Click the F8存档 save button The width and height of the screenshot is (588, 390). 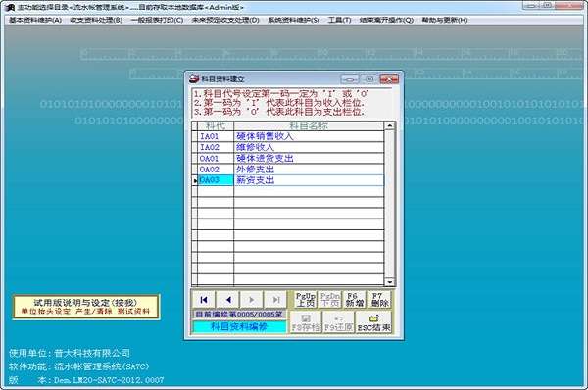click(306, 322)
